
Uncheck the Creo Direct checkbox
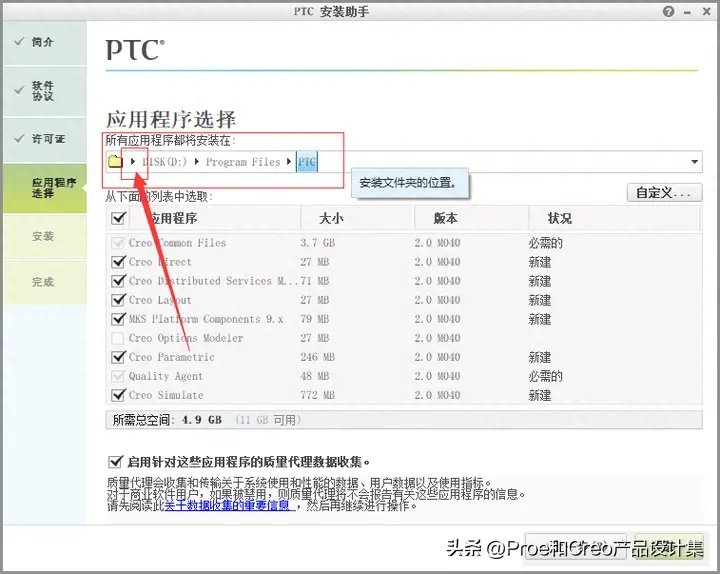click(x=118, y=262)
